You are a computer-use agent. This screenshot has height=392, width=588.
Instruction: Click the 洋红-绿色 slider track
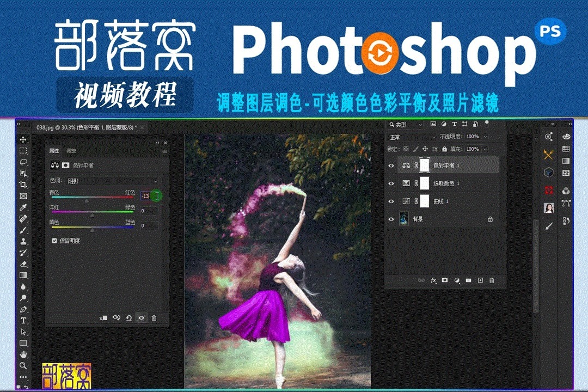92,211
